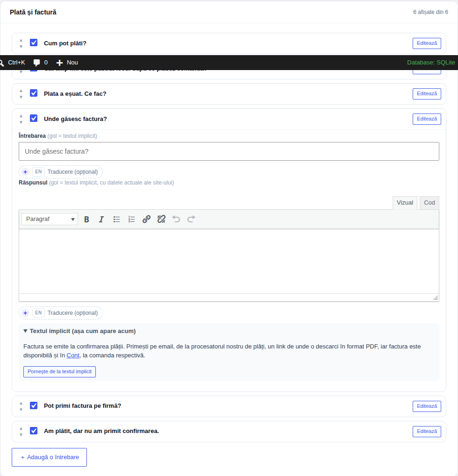458x476 pixels.
Task: Move 'Unde găsesc factura?' down
Action: click(21, 122)
